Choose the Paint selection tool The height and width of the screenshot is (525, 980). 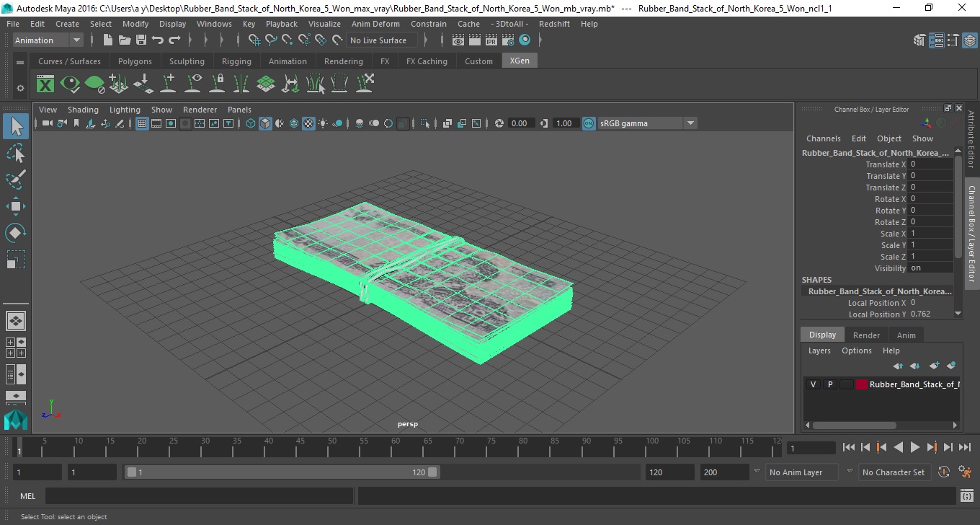[16, 180]
